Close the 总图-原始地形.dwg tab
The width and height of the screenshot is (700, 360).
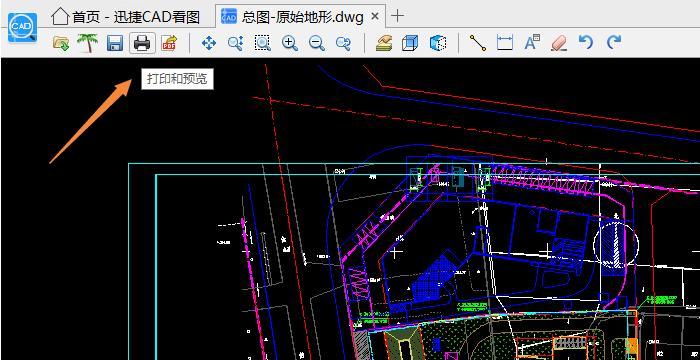(375, 17)
